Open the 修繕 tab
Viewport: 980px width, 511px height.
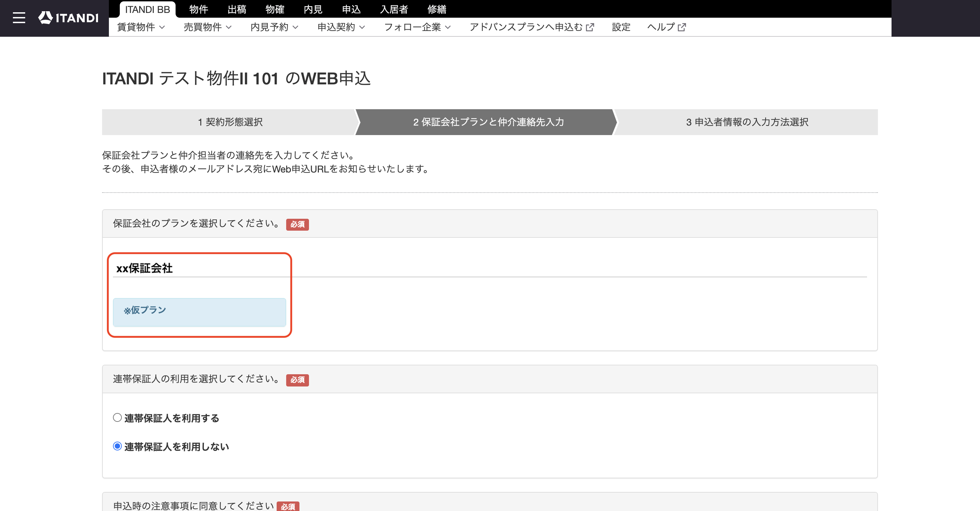[437, 10]
